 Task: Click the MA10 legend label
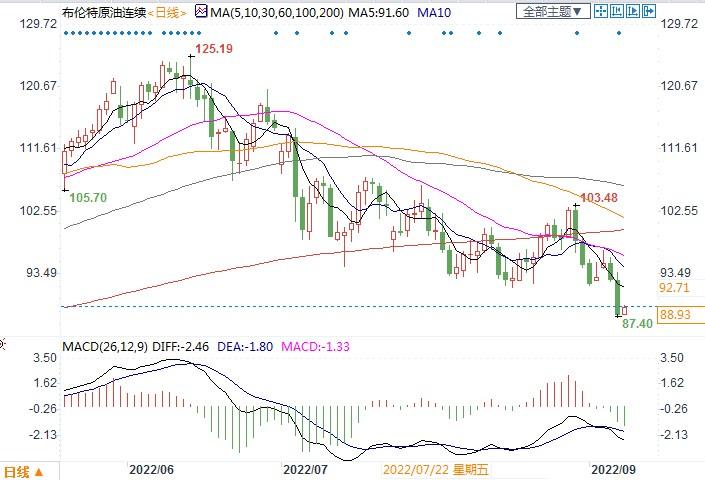[434, 13]
